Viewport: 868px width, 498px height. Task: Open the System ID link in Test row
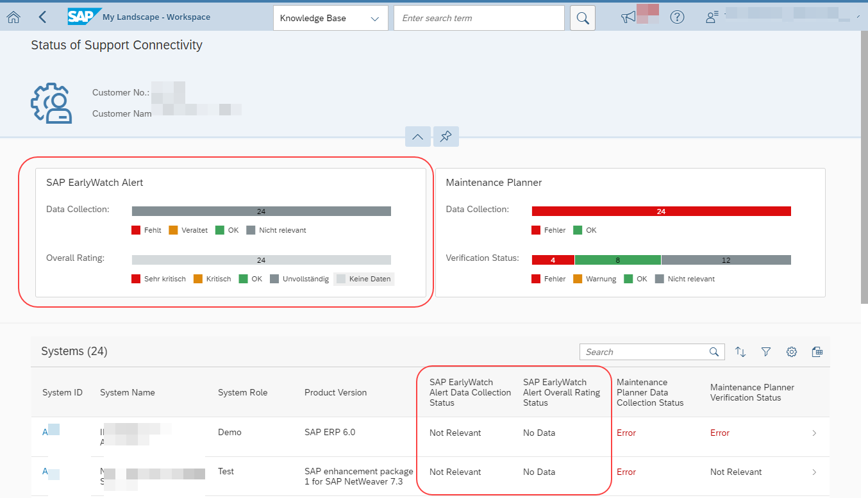point(46,472)
